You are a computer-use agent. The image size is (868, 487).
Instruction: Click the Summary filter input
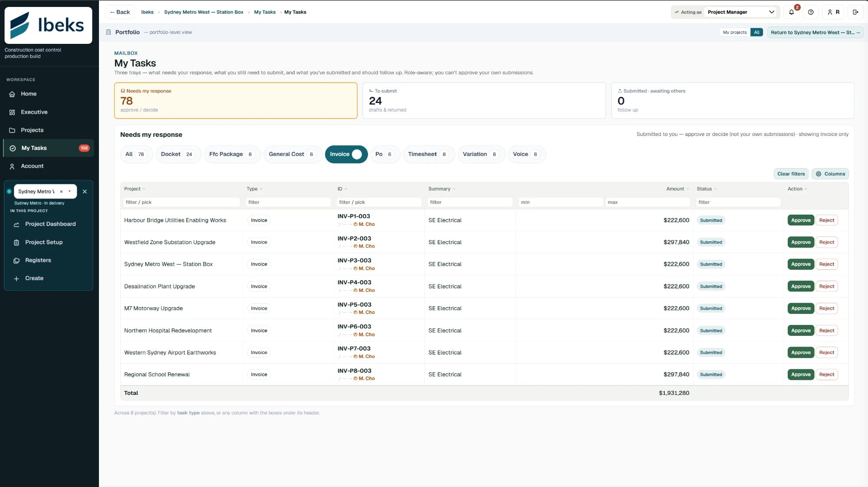pyautogui.click(x=470, y=202)
